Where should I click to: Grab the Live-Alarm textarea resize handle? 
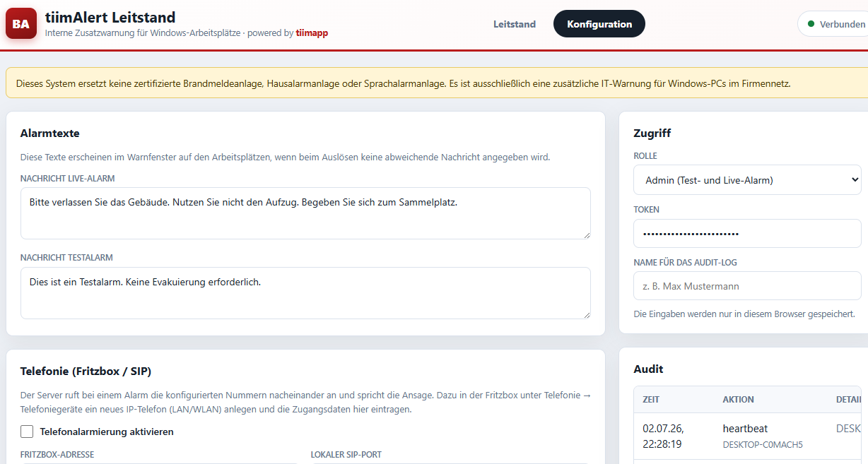point(586,234)
